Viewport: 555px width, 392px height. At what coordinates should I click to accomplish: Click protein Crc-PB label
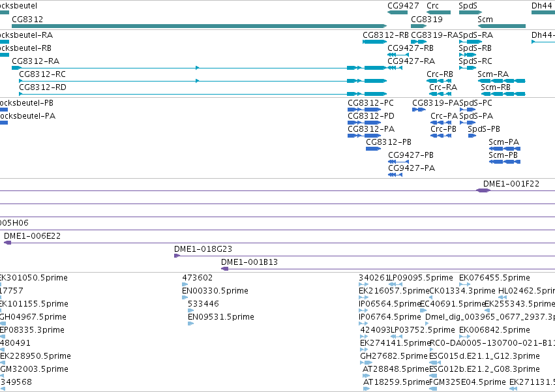point(443,129)
